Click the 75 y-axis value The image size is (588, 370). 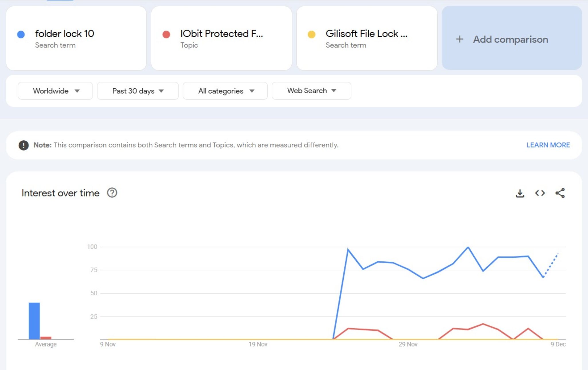coord(94,270)
